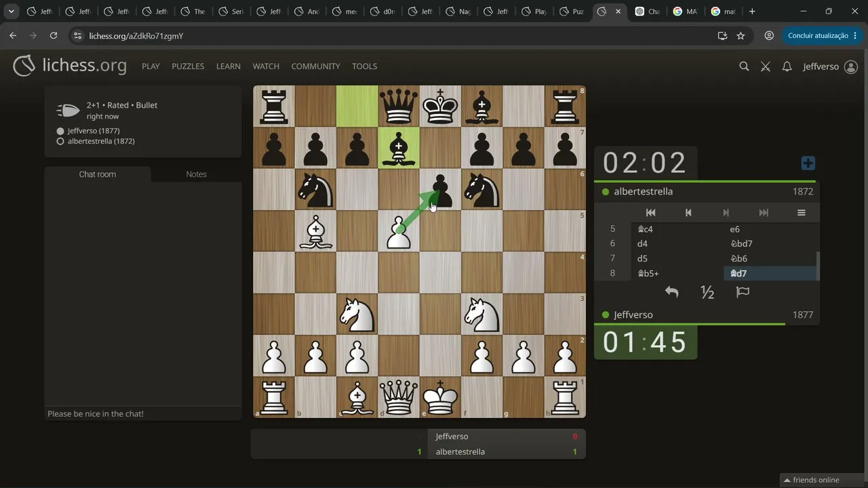This screenshot has height=488, width=868.
Task: Step forward one move
Action: tap(726, 213)
